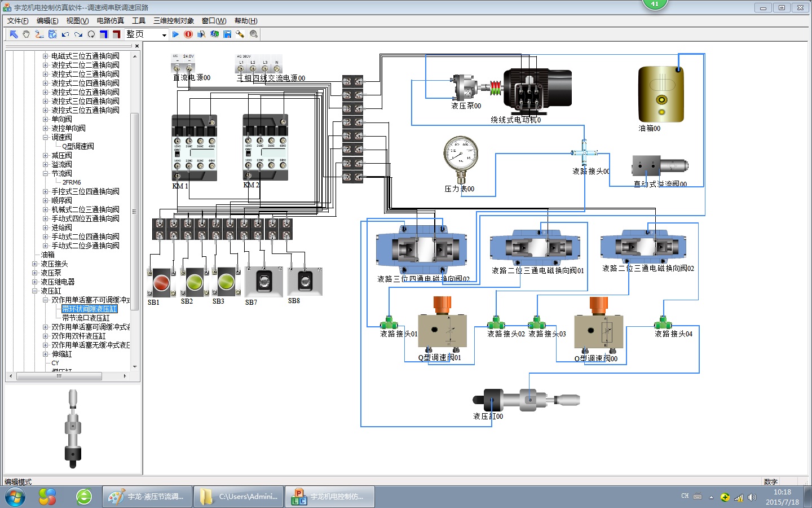Viewport: 812px width, 508px height.
Task: Open the 电路仿真 menu
Action: tap(111, 21)
